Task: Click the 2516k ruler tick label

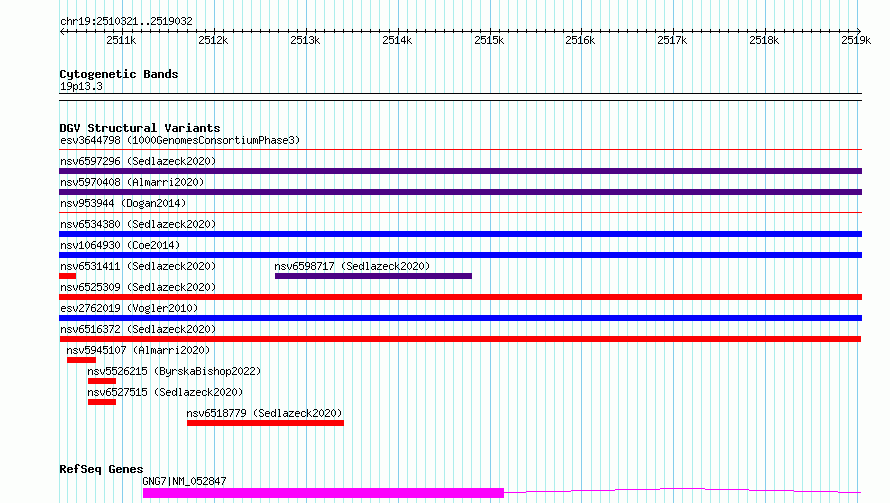Action: [581, 40]
